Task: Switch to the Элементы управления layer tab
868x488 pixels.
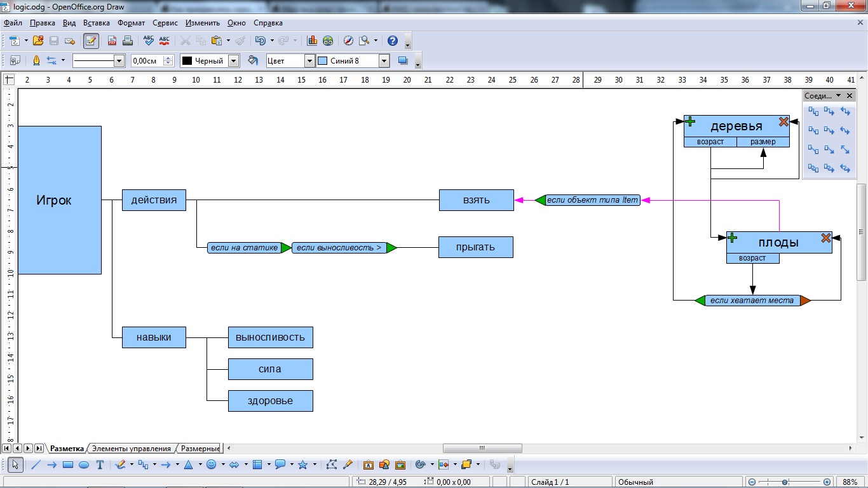Action: 132,449
